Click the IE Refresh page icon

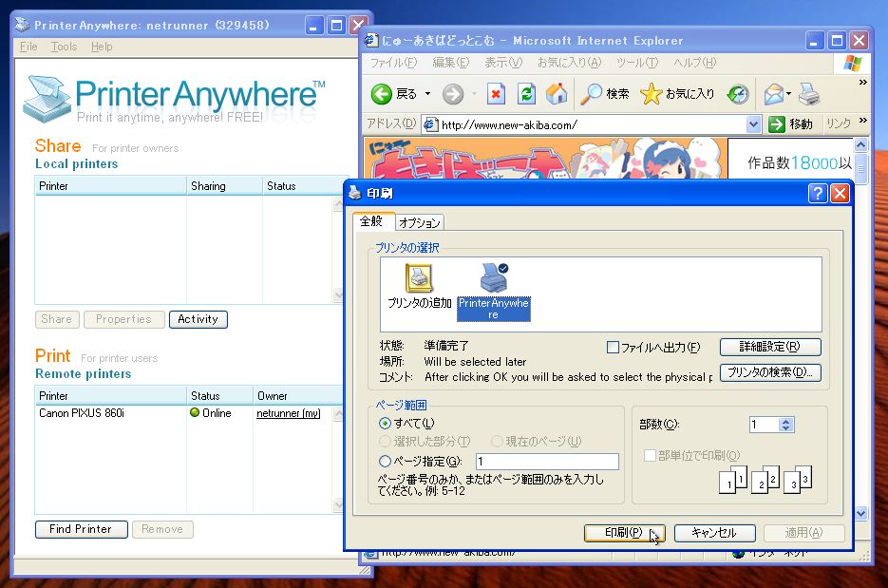(527, 94)
